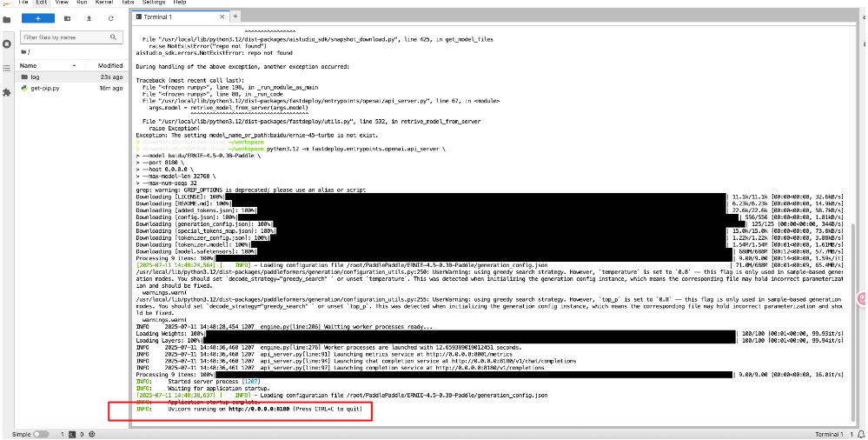This screenshot has height=440, width=868.
Task: Click the blue New Launcher plus button
Action: coord(37,18)
